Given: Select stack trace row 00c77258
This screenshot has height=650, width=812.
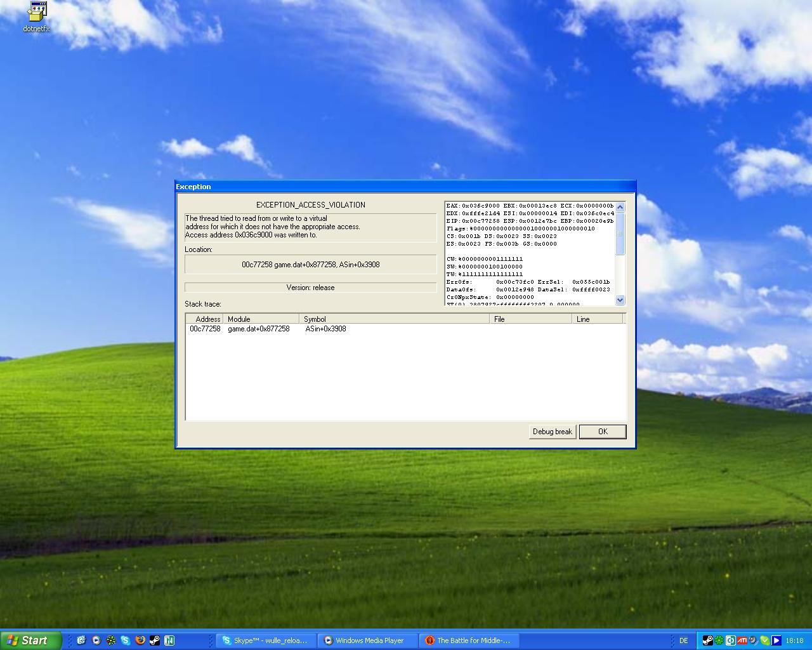Looking at the screenshot, I should pos(405,329).
